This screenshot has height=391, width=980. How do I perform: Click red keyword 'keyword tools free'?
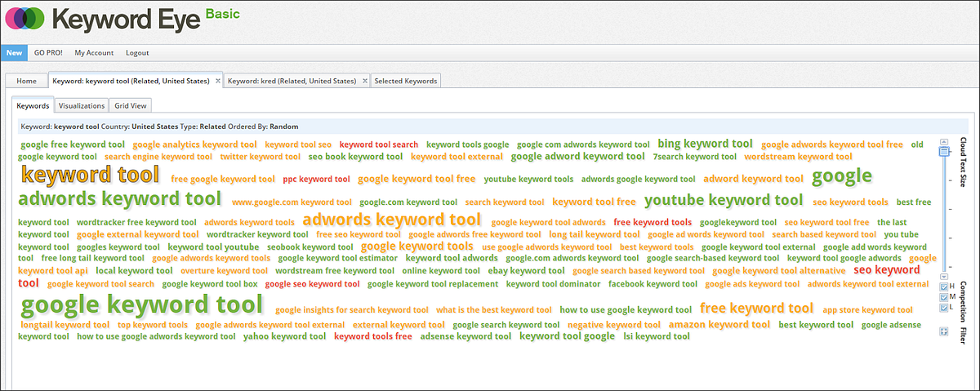[x=373, y=336]
